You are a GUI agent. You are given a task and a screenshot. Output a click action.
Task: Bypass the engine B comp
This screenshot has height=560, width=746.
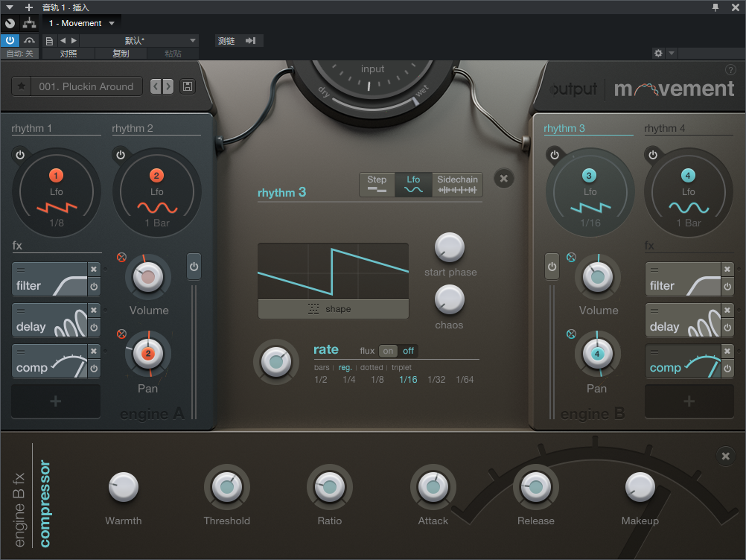tap(727, 369)
